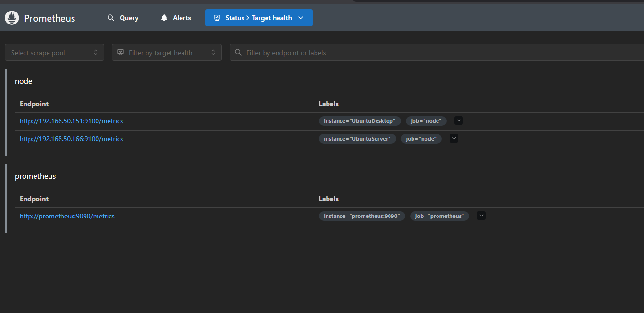644x313 pixels.
Task: Open the 192.168.50.151:9100 metrics link
Action: point(71,121)
